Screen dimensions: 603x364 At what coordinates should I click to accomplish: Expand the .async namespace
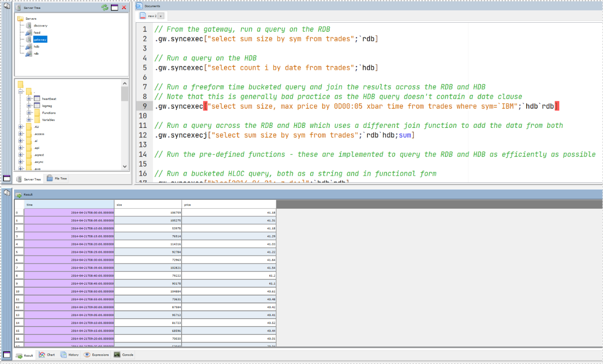click(x=21, y=162)
